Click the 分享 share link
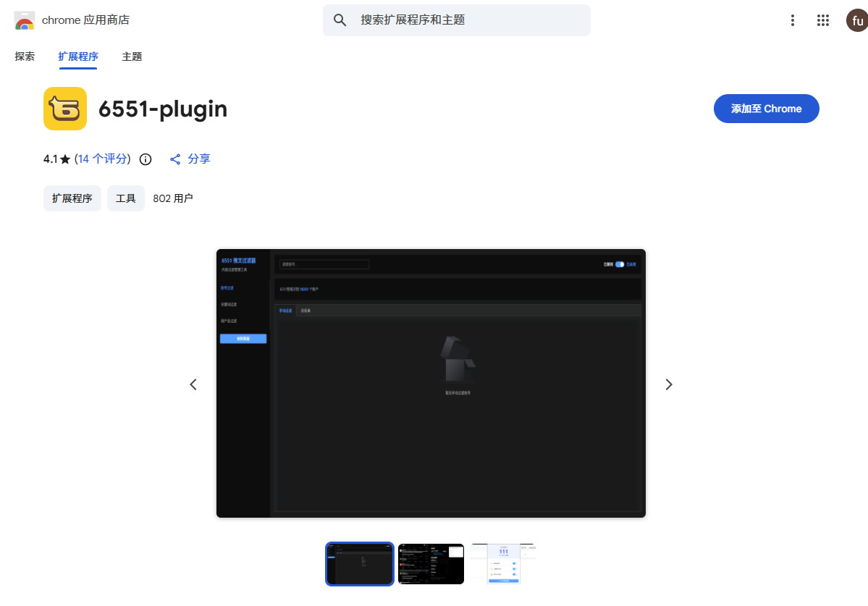Screen dimensions: 868x606 [190, 159]
